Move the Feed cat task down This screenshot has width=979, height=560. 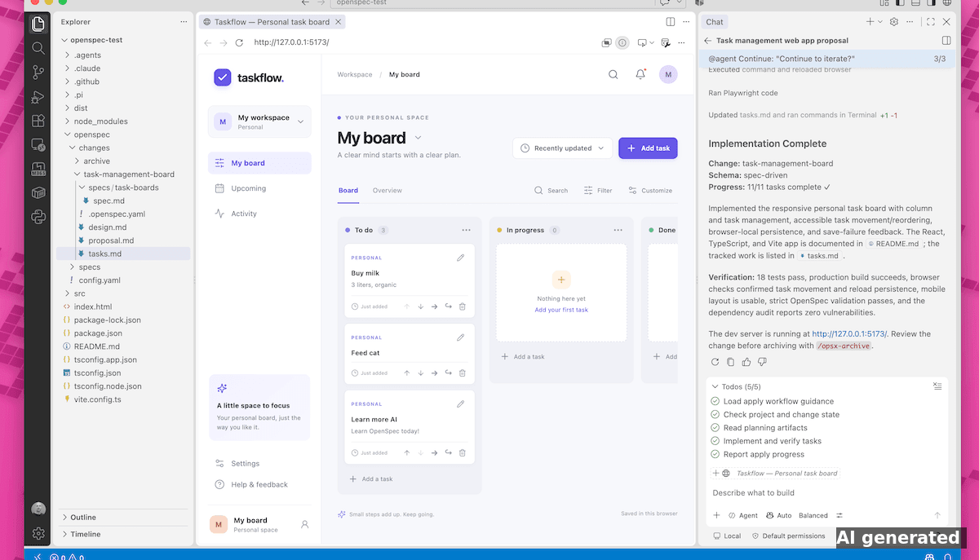click(x=421, y=373)
